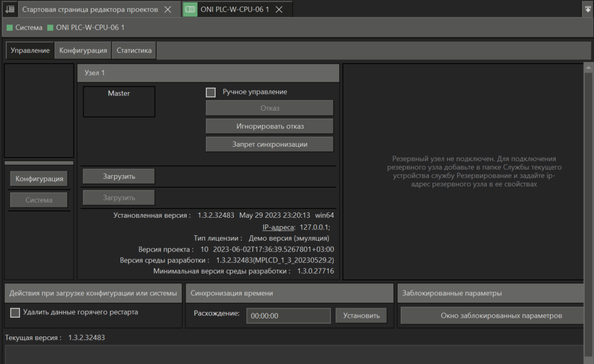Click the Узел 1 header
Screen dimensions: 594x364
208,73
